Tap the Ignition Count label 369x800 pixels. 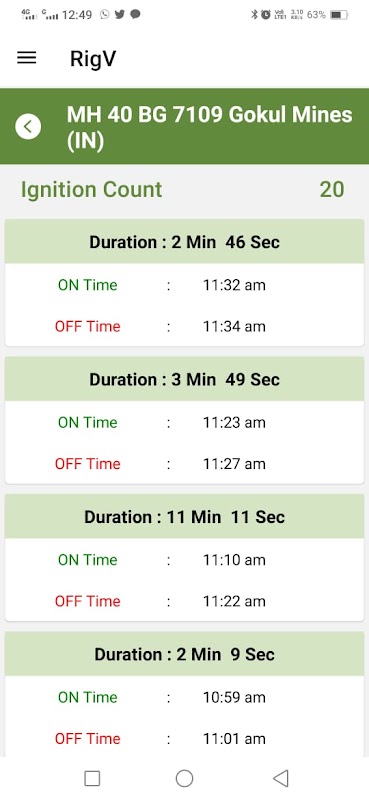(91, 190)
